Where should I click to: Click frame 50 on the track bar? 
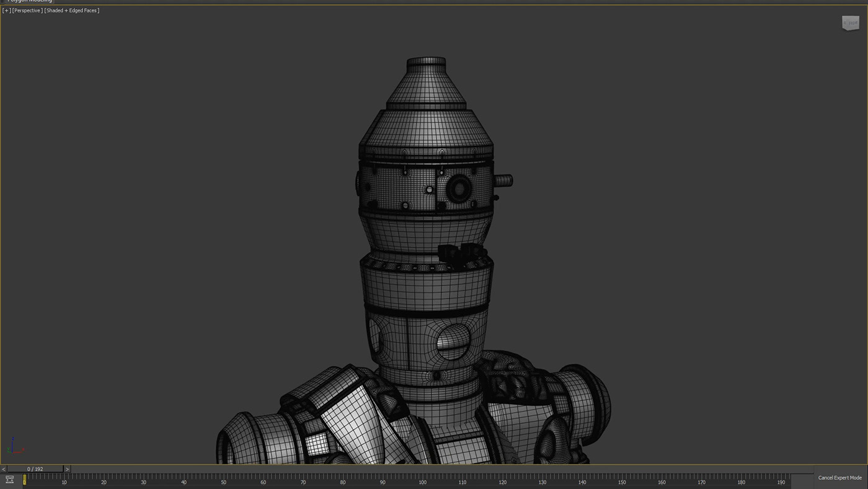pos(223,482)
